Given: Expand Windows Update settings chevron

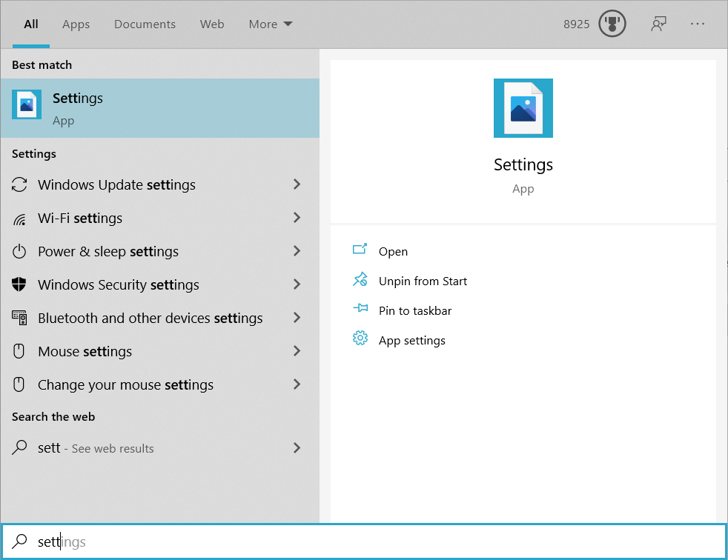Looking at the screenshot, I should pos(297,184).
